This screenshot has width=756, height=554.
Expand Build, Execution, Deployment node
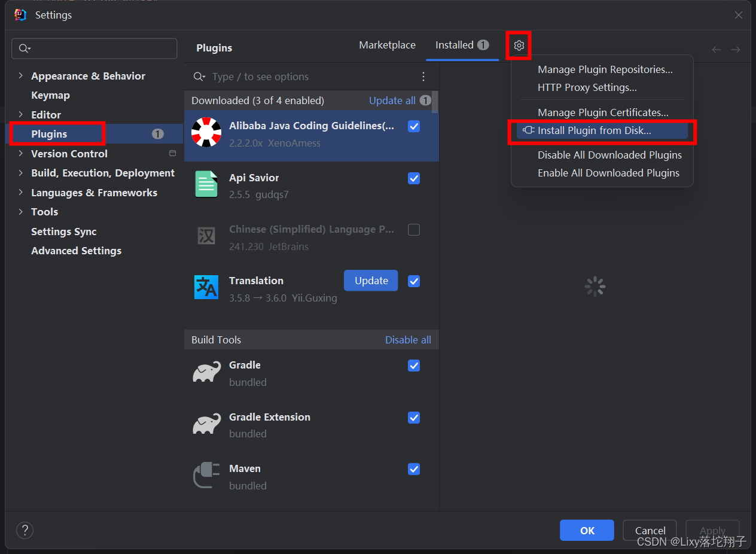pos(21,173)
